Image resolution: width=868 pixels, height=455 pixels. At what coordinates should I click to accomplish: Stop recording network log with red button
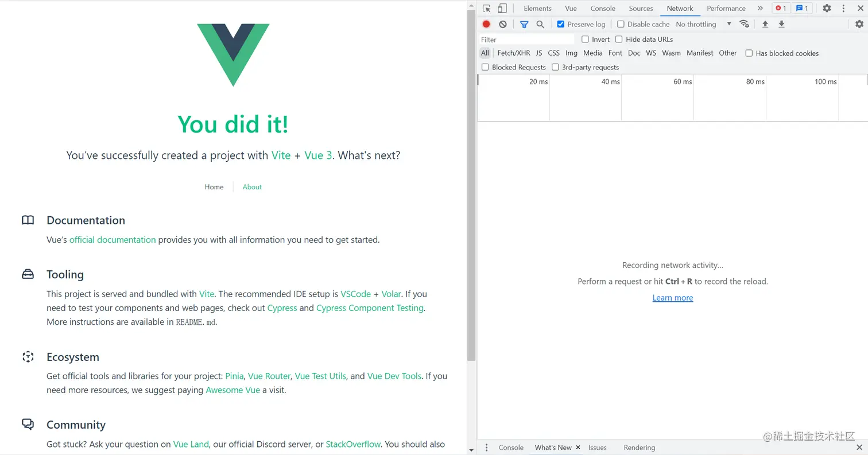click(x=486, y=24)
